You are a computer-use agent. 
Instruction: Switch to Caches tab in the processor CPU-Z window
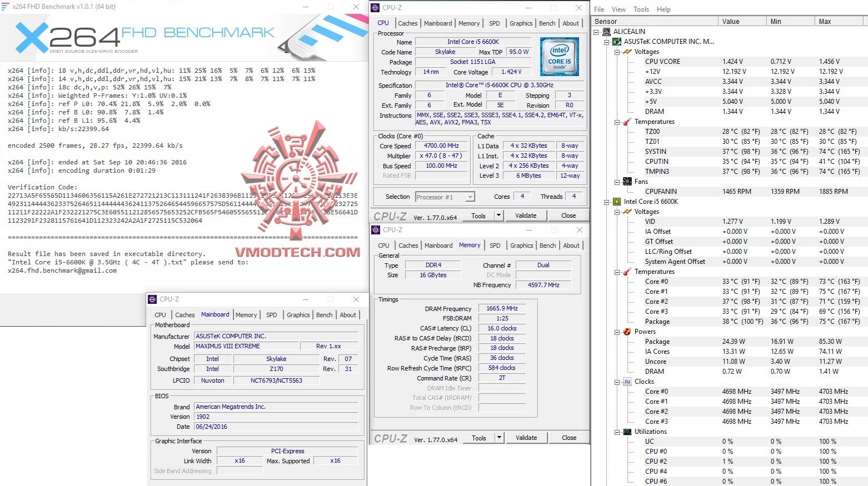click(407, 23)
